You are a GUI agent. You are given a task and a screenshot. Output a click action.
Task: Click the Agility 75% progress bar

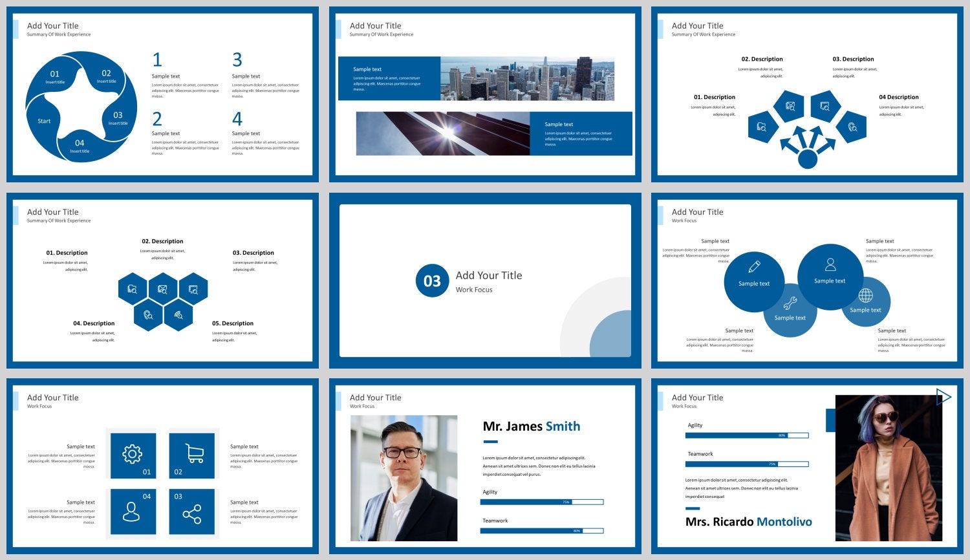[x=542, y=502]
